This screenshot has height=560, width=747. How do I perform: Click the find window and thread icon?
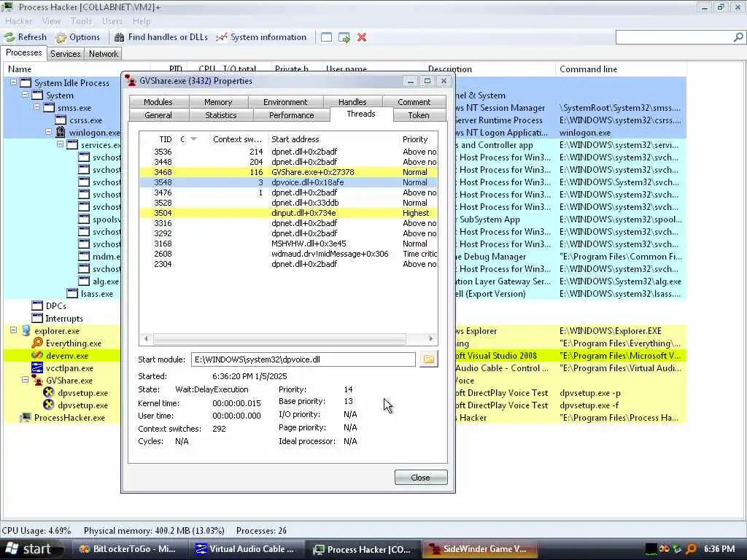(x=344, y=37)
